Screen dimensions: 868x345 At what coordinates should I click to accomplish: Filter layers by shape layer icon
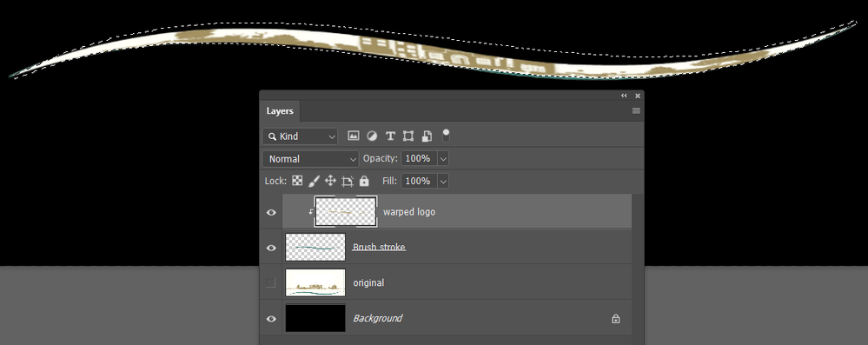pos(408,136)
